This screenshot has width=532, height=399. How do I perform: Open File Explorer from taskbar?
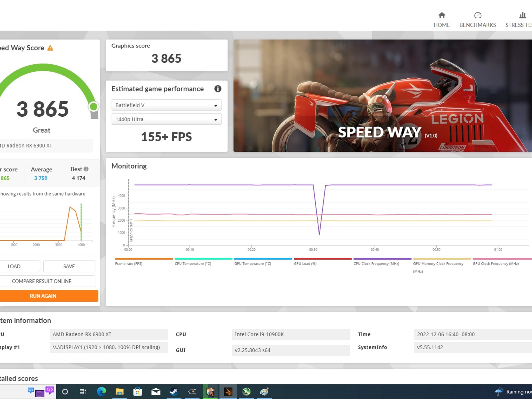pyautogui.click(x=119, y=392)
